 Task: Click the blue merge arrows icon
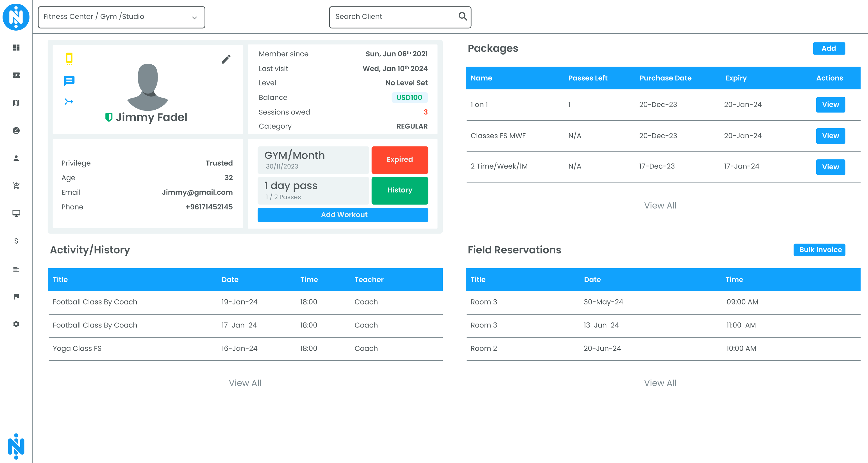point(69,101)
